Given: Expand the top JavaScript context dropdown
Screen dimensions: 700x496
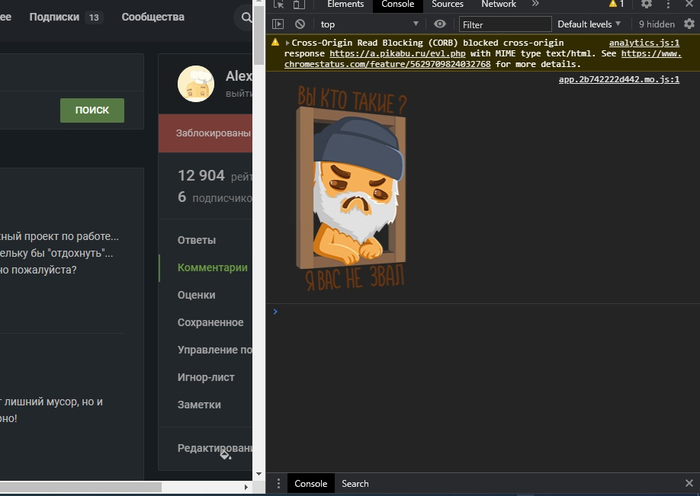Looking at the screenshot, I should pos(372,24).
